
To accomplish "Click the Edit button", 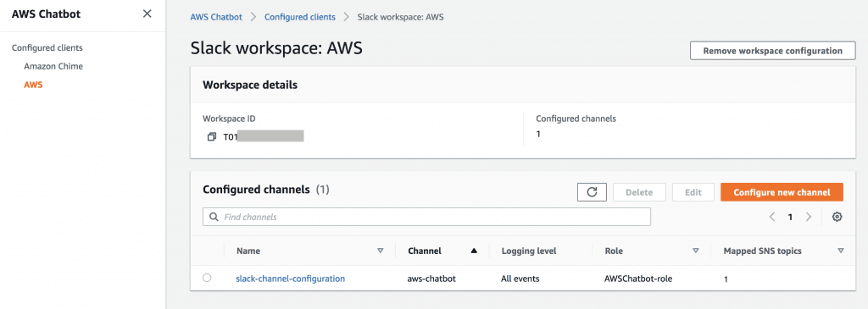I will pyautogui.click(x=693, y=192).
